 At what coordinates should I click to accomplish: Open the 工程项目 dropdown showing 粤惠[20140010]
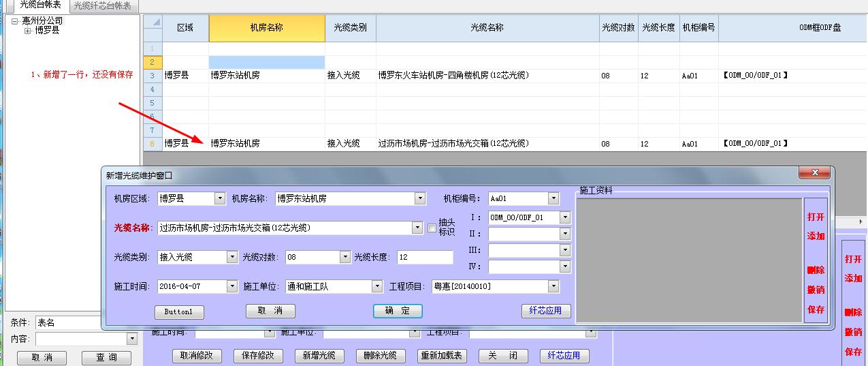553,286
